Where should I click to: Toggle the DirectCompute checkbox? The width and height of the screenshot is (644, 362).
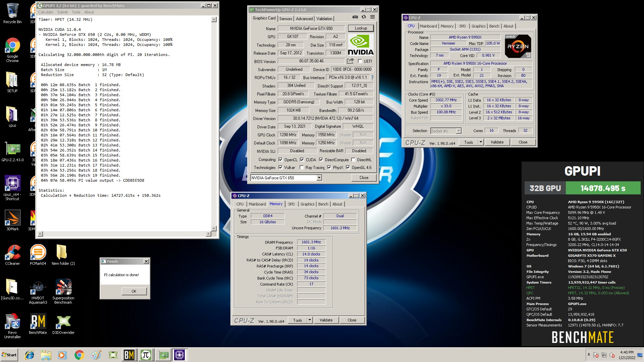coord(321,160)
